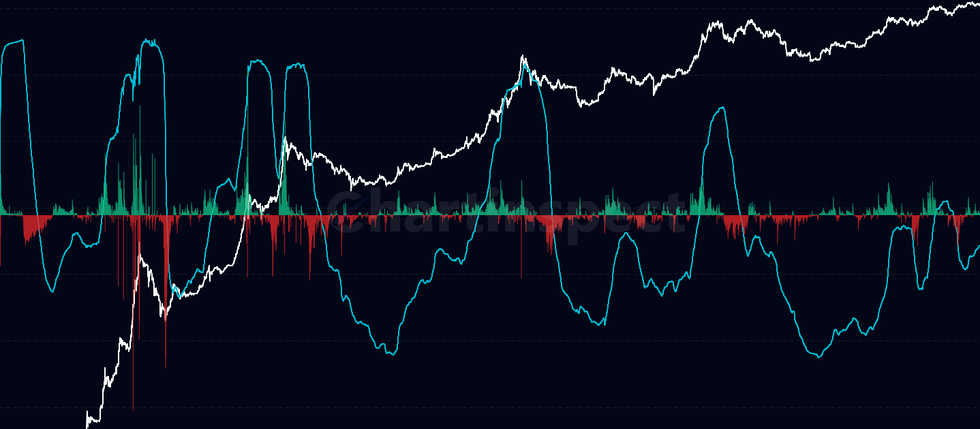Select the sharp white-line peak above the watermark

coord(523,53)
